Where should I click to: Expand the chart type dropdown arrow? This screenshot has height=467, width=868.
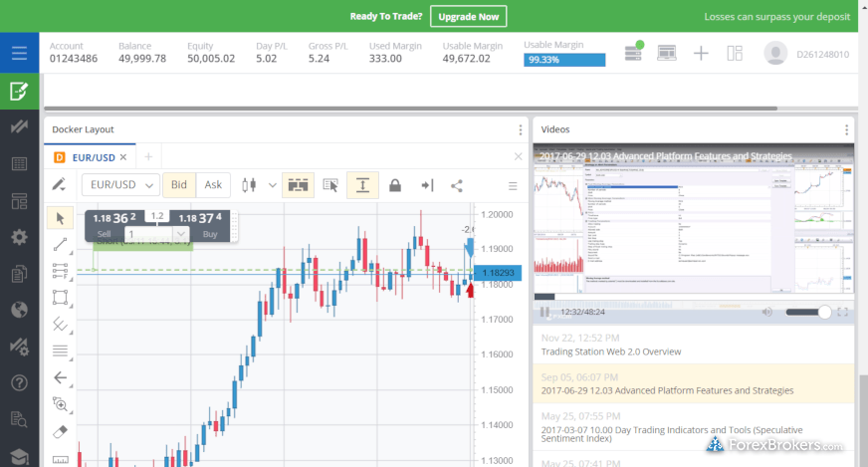[273, 185]
